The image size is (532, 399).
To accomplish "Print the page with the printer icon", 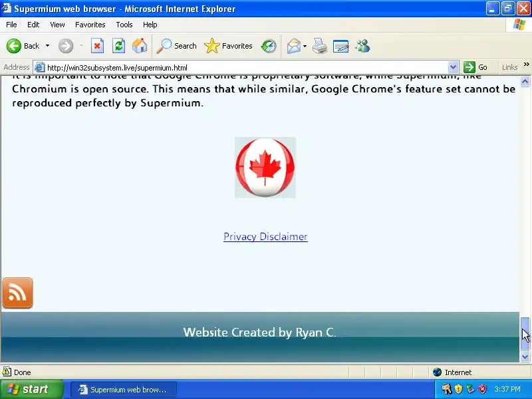I will pyautogui.click(x=320, y=46).
